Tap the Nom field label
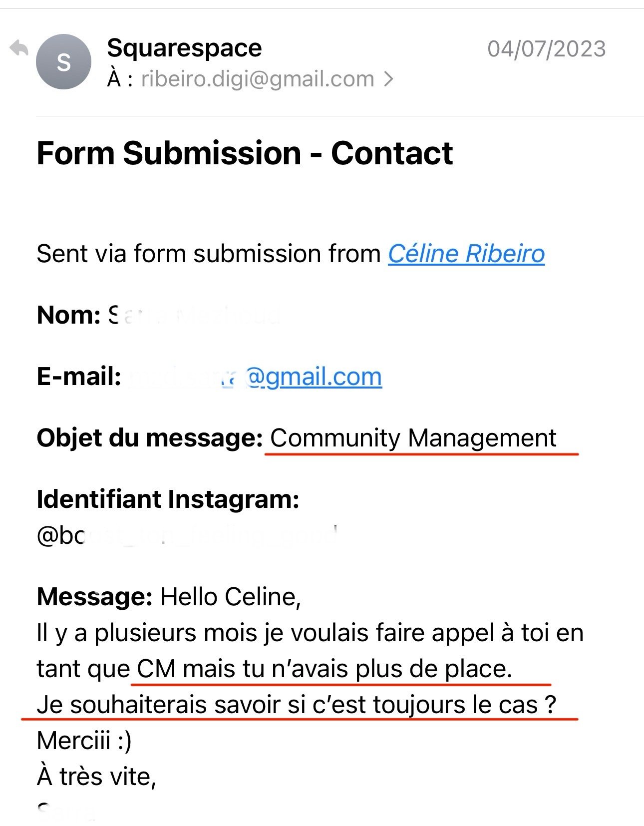This screenshot has height=826, width=644. (x=69, y=315)
